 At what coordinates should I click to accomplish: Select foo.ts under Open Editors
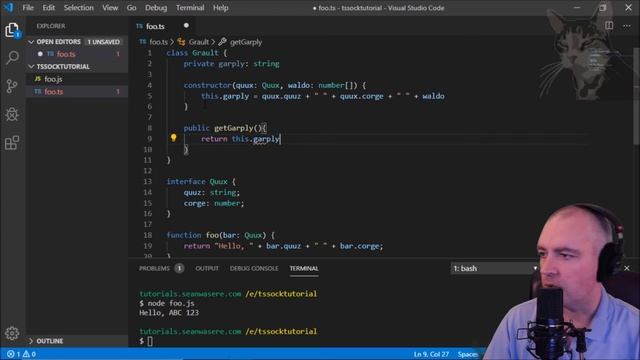(78, 54)
